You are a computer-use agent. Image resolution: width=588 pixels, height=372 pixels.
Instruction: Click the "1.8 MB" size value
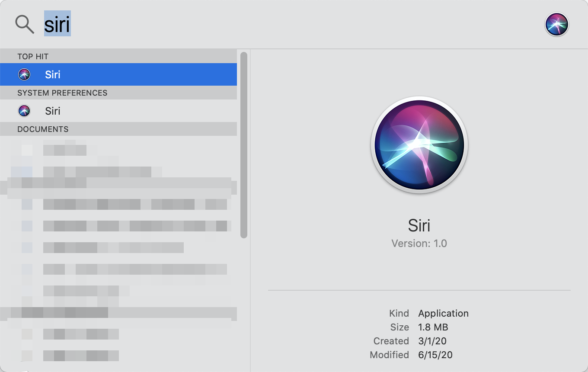(433, 327)
